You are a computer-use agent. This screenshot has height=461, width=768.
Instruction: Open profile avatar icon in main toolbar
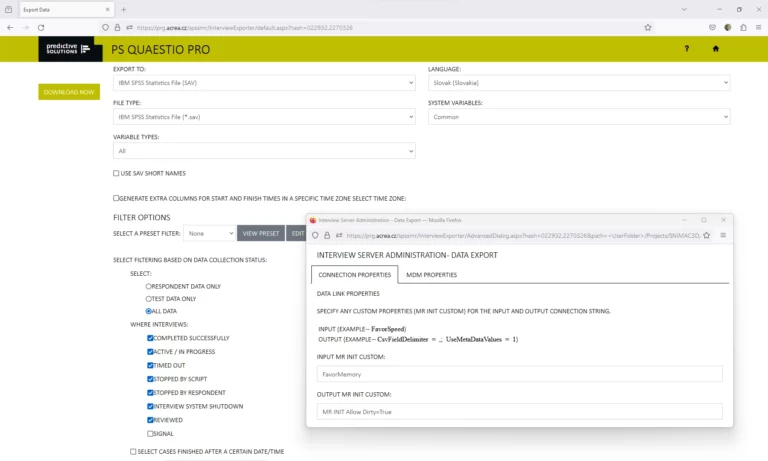tap(728, 27)
